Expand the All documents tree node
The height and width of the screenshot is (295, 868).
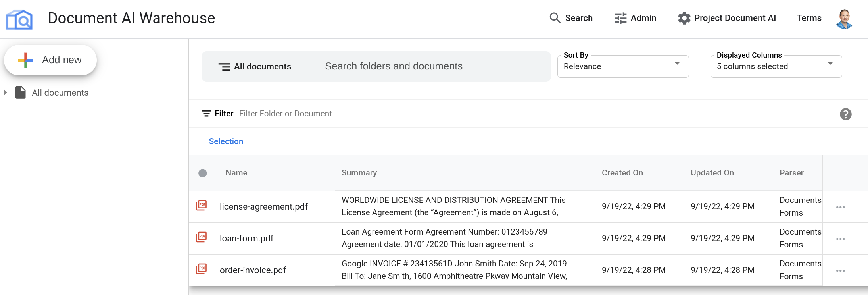pyautogui.click(x=6, y=93)
